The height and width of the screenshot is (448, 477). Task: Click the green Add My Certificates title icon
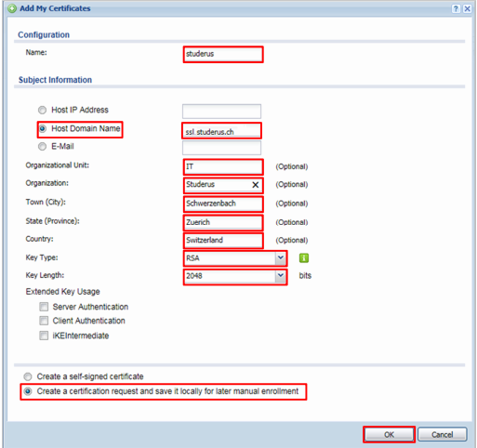(12, 8)
